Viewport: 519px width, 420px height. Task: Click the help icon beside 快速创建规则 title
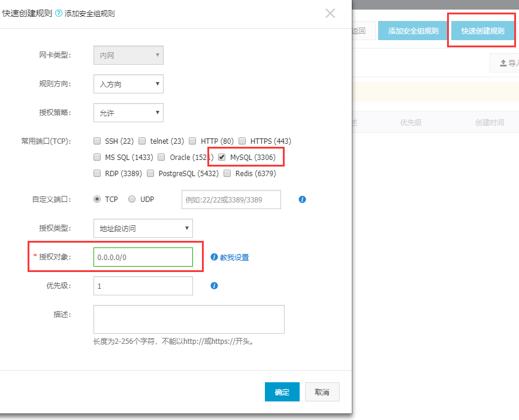[59, 13]
